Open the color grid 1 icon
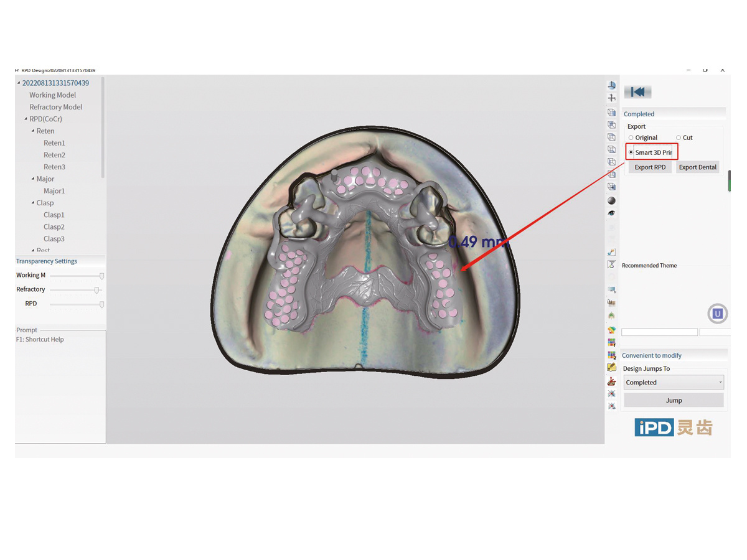Viewport: 747px width, 560px height. tap(611, 343)
